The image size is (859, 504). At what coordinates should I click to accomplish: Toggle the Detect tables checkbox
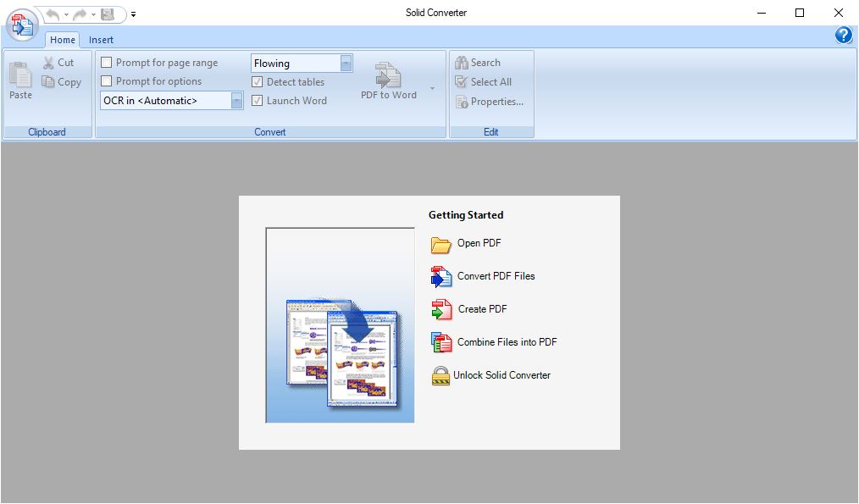tap(257, 82)
